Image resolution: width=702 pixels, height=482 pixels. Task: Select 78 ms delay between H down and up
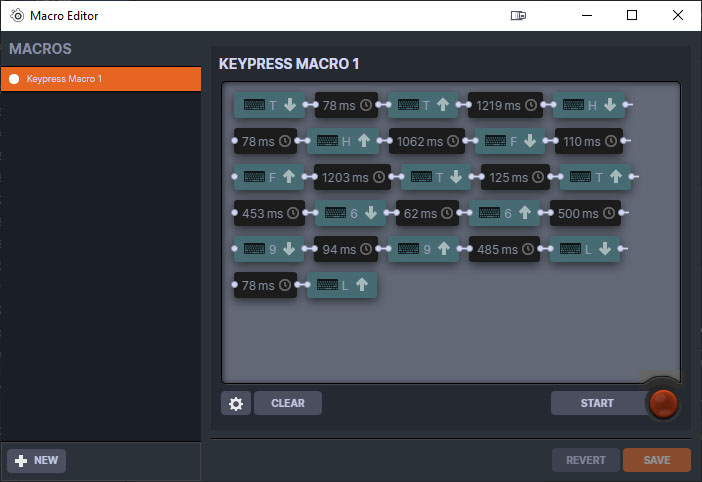click(265, 141)
